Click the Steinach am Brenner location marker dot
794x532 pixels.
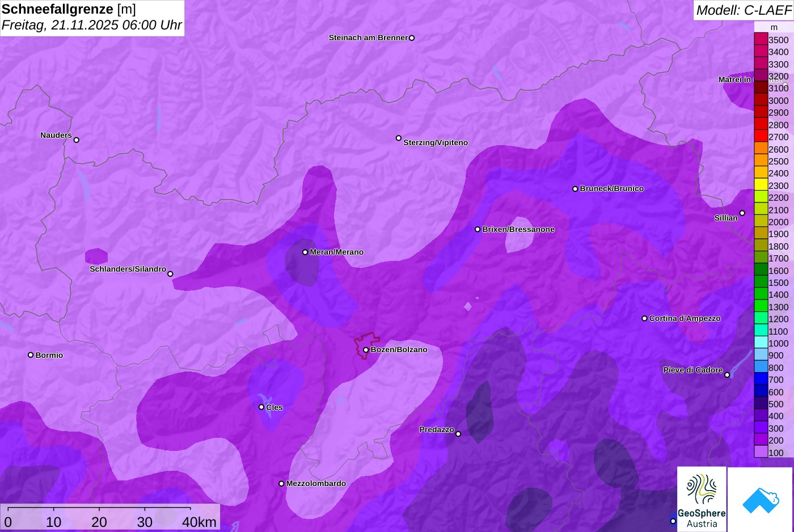tap(412, 38)
